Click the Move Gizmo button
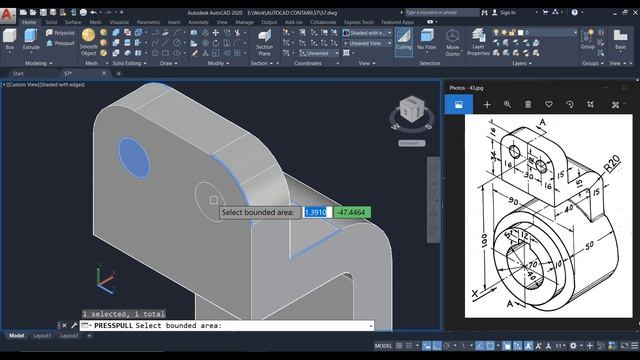Viewport: 640px width, 360px height. (x=452, y=42)
